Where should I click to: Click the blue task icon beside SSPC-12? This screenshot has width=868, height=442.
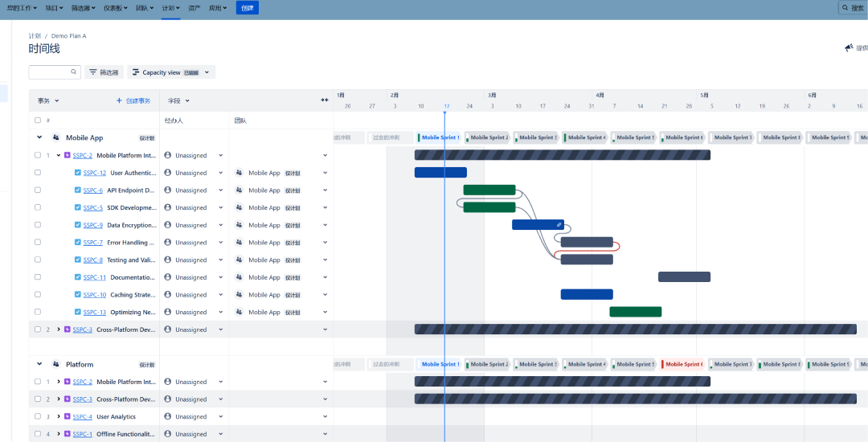coord(77,173)
